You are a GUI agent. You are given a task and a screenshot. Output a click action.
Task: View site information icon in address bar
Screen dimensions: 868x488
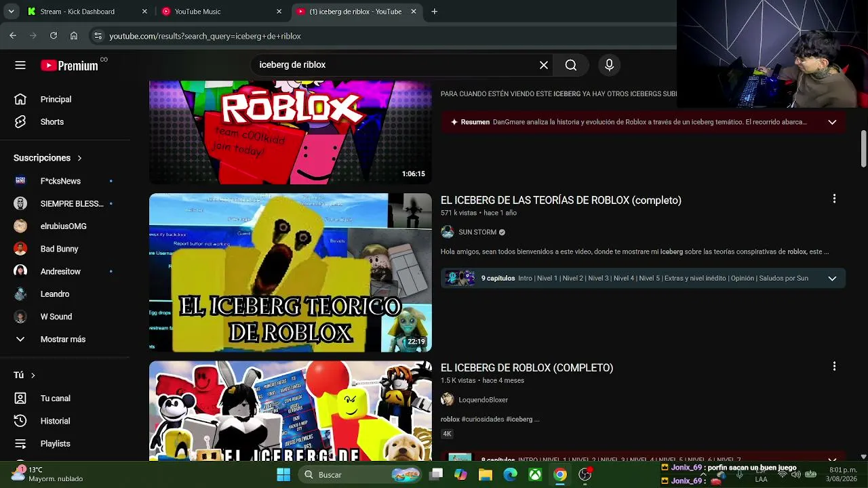pyautogui.click(x=98, y=36)
